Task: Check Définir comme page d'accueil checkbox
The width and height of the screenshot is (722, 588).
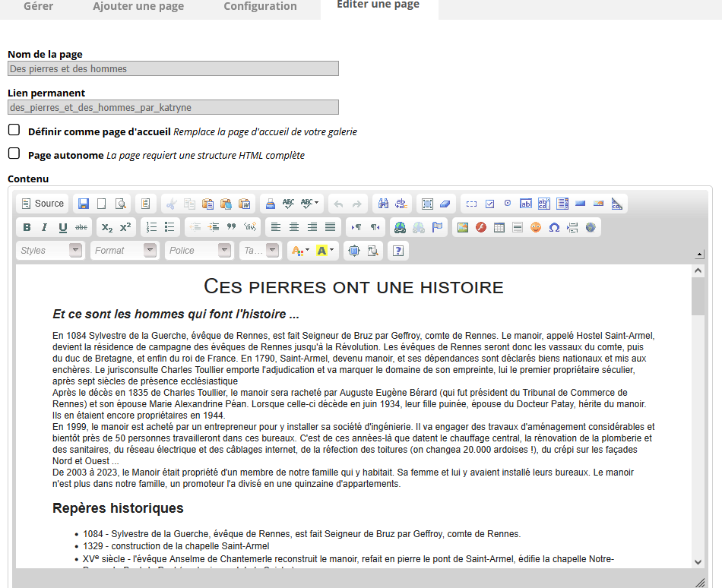Action: tap(14, 130)
